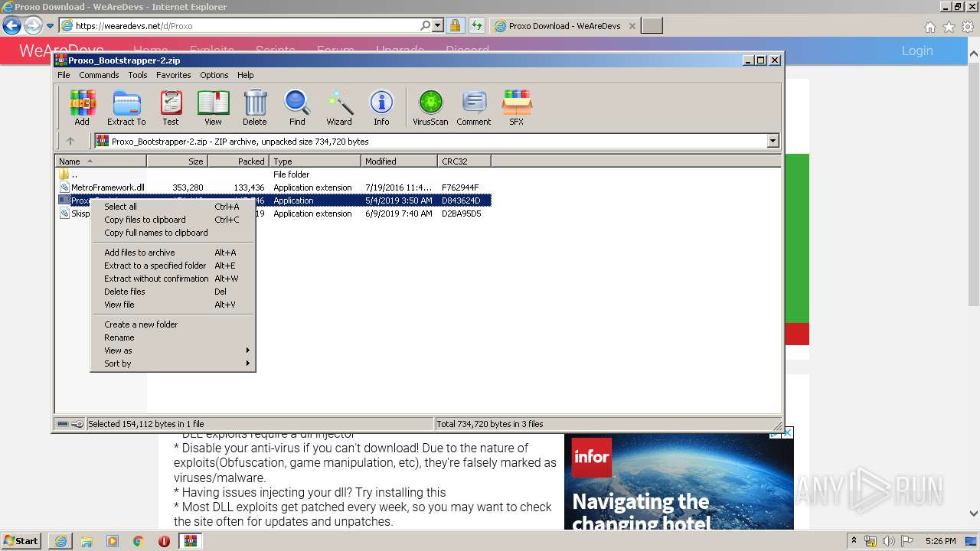
Task: Open a new blank IE tab
Action: tap(652, 26)
